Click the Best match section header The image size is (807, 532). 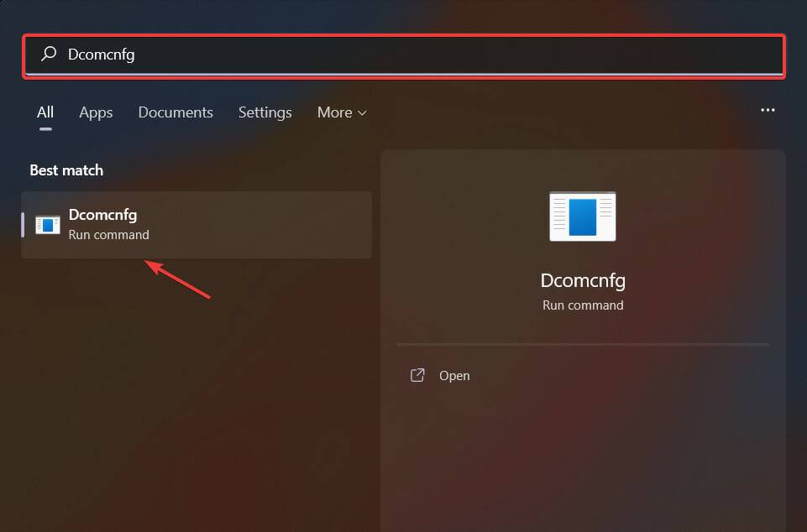66,170
